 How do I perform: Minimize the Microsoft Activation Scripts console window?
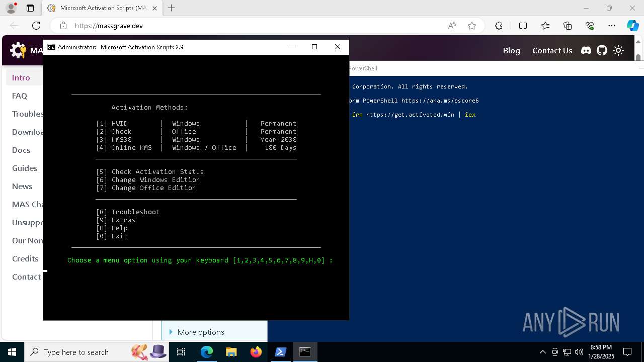pyautogui.click(x=292, y=47)
